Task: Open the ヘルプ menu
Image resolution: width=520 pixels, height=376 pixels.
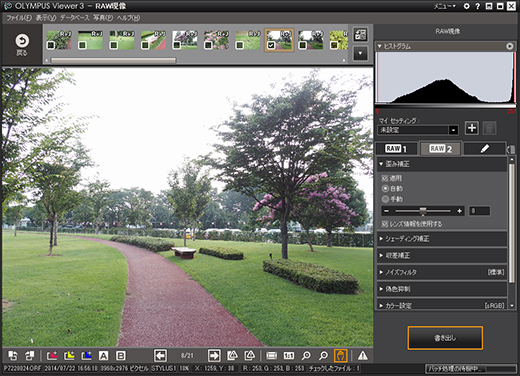Action: click(128, 18)
